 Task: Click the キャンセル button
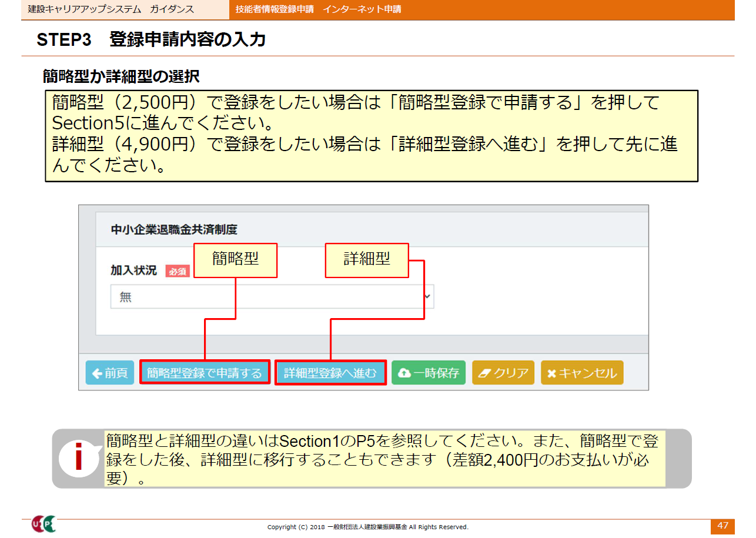coord(582,373)
